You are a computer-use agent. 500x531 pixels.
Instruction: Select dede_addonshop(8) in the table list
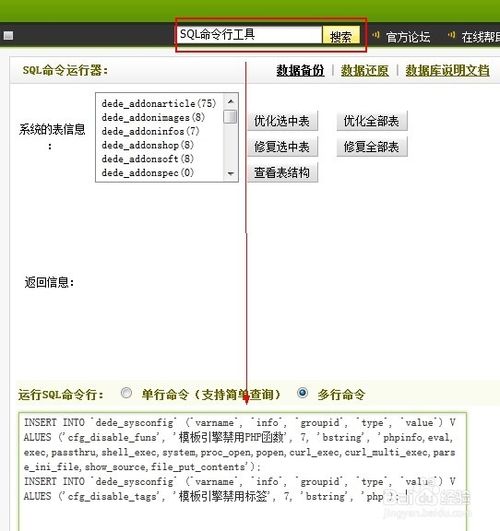point(148,145)
